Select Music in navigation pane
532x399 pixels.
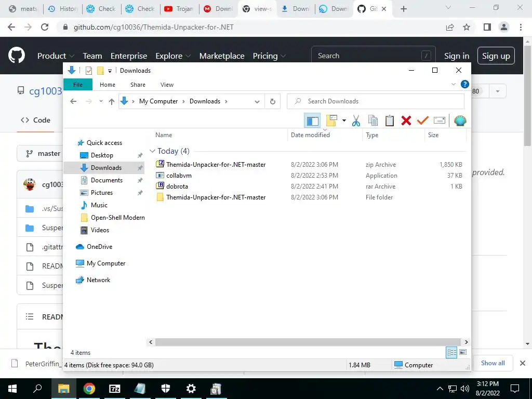click(x=99, y=205)
